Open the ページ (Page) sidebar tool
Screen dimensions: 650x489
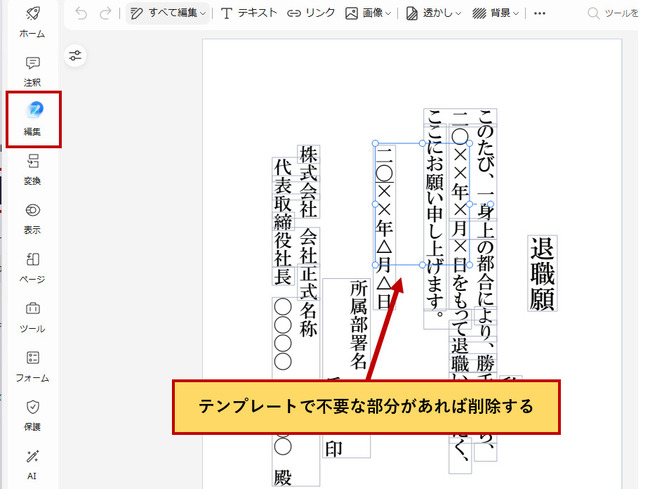point(32,268)
